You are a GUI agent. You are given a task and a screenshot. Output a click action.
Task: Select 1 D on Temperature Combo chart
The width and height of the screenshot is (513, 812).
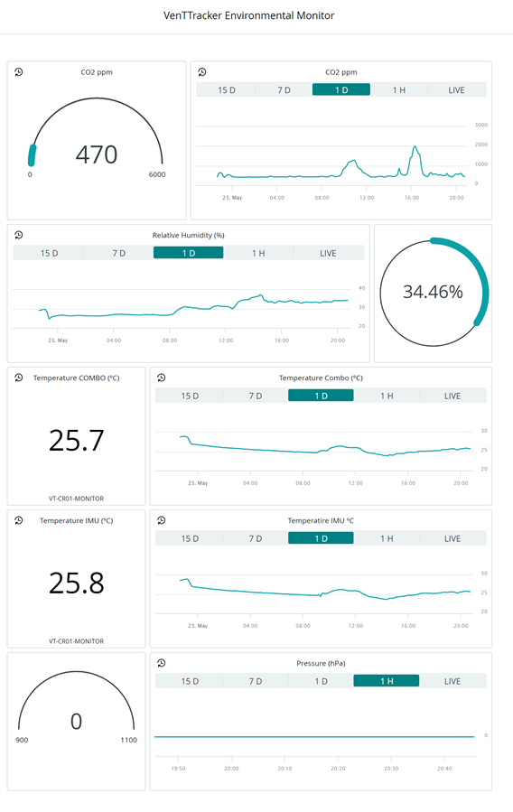pyautogui.click(x=321, y=396)
